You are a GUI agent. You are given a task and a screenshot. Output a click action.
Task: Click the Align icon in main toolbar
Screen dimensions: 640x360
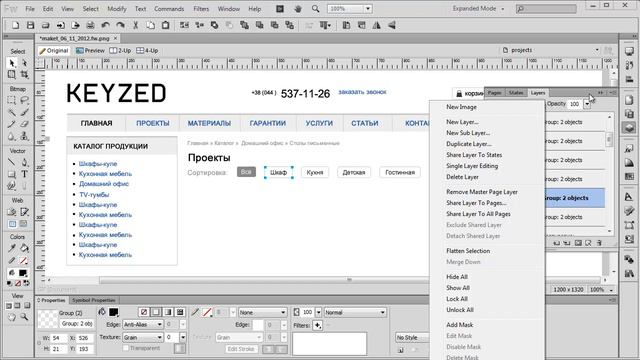(325, 25)
